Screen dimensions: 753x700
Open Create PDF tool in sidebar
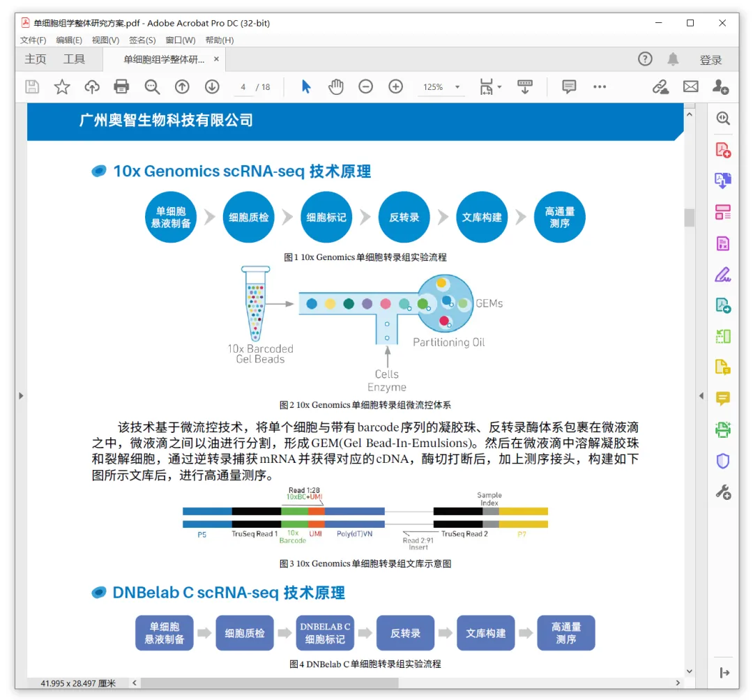(723, 151)
